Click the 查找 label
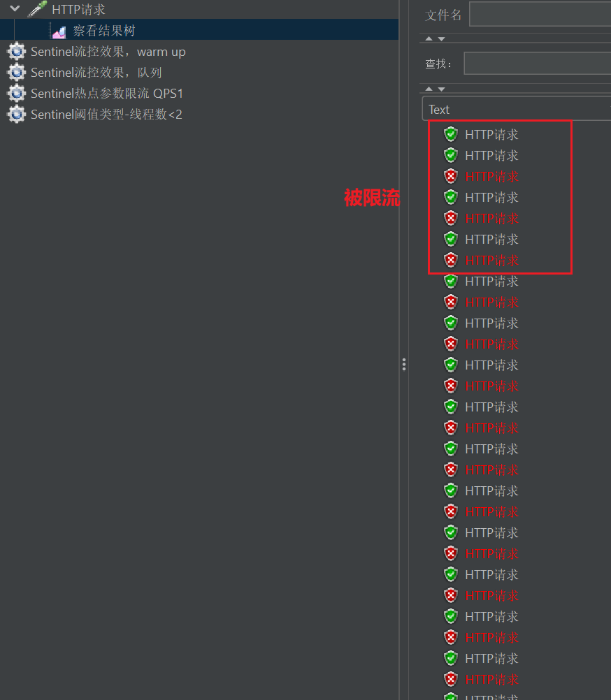This screenshot has height=700, width=611. tap(438, 64)
